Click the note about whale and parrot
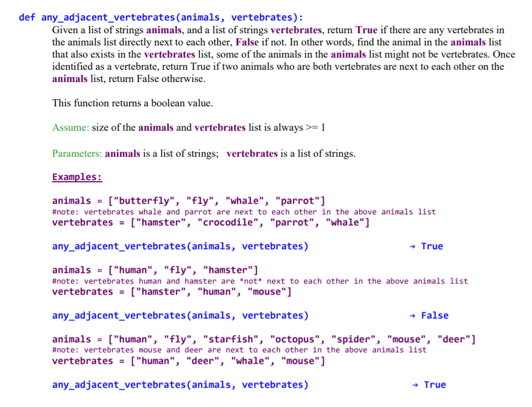This screenshot has width=532, height=407. (x=244, y=212)
